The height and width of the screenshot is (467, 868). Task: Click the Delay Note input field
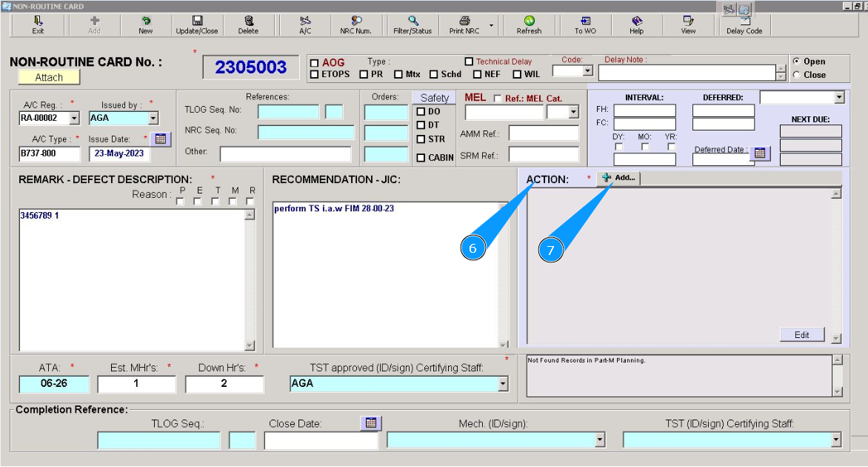(x=687, y=73)
